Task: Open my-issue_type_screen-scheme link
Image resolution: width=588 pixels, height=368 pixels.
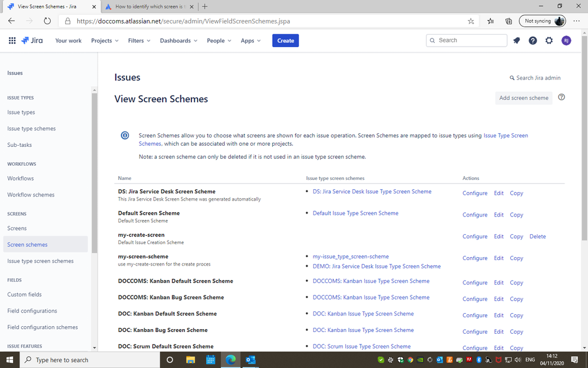Action: [x=351, y=257]
